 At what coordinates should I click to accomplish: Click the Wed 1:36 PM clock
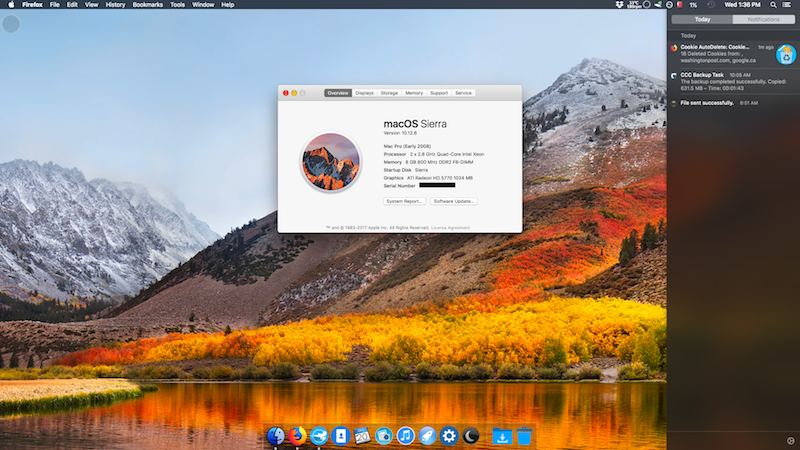(x=742, y=5)
